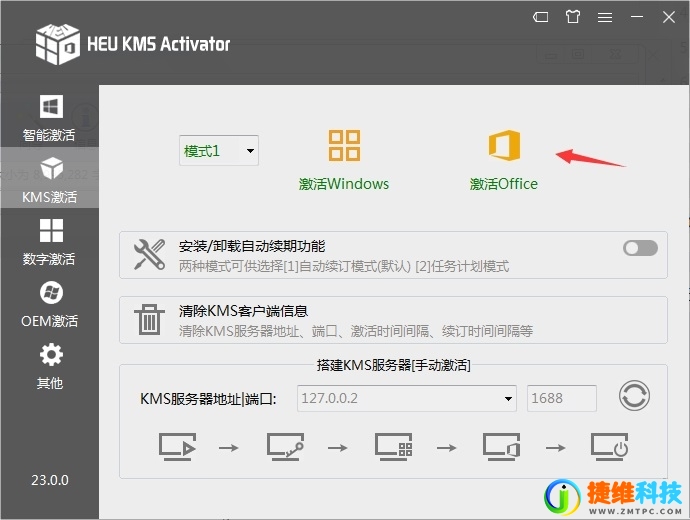Click the 1688 port input field

coord(562,398)
